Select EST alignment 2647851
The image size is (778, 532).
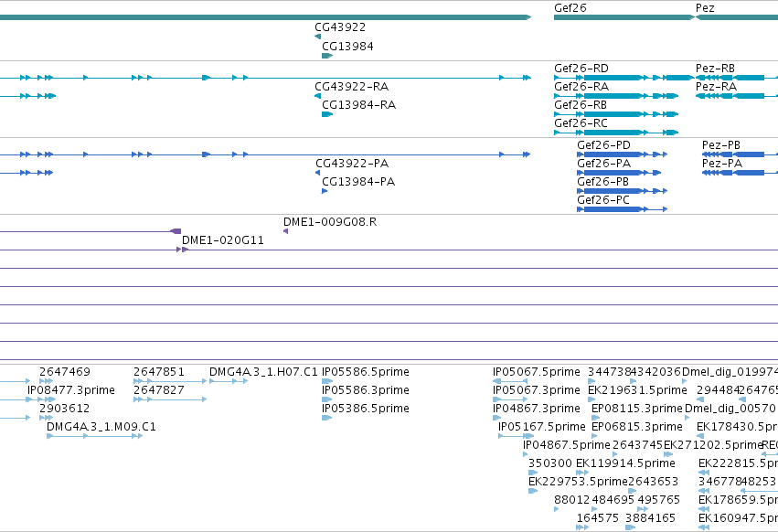tap(170, 381)
